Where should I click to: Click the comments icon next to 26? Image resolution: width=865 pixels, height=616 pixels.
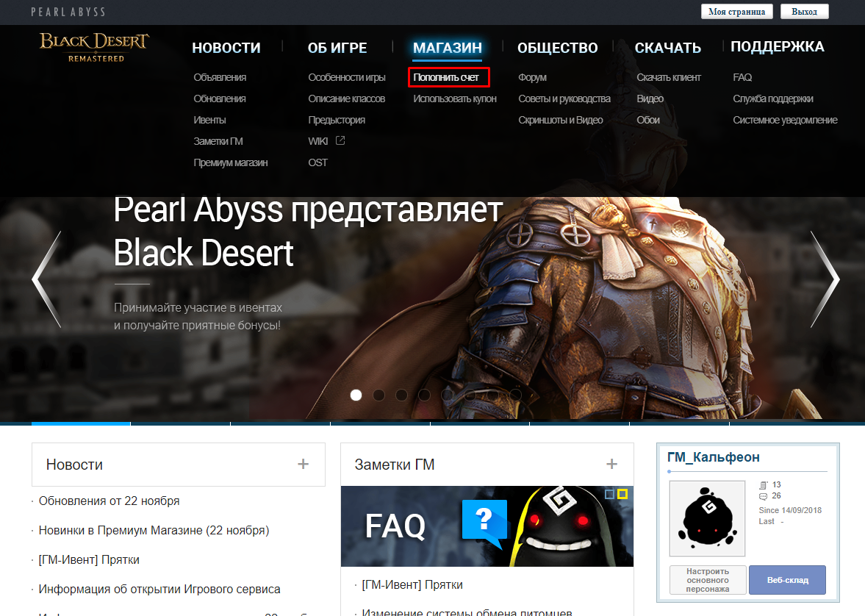(764, 496)
